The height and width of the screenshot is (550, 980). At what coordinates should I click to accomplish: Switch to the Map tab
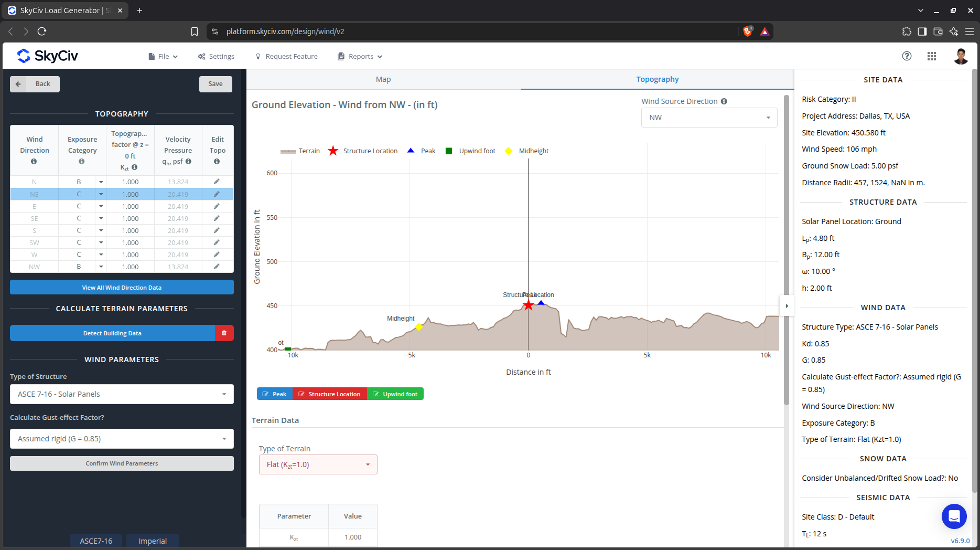[x=383, y=79]
